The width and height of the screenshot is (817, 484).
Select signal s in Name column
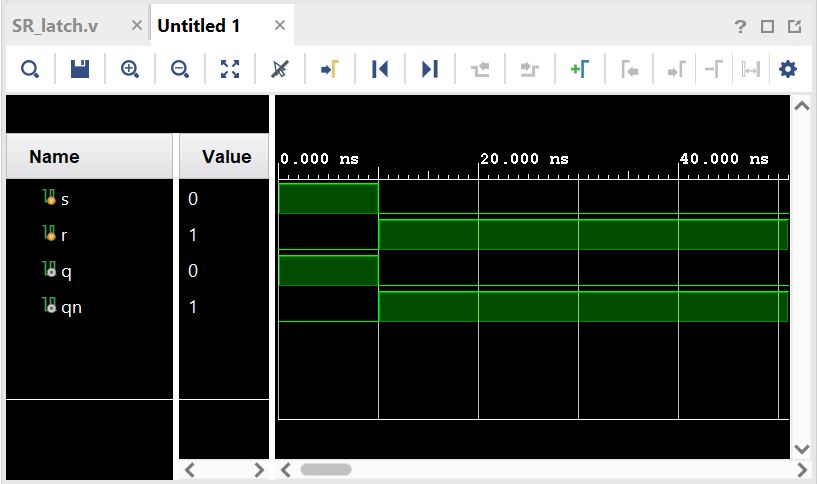click(x=65, y=199)
